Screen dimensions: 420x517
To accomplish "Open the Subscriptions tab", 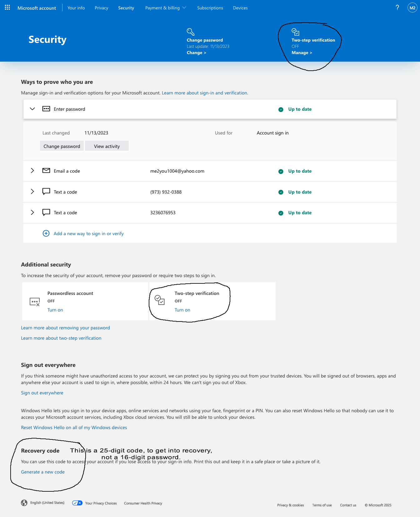I will [210, 8].
